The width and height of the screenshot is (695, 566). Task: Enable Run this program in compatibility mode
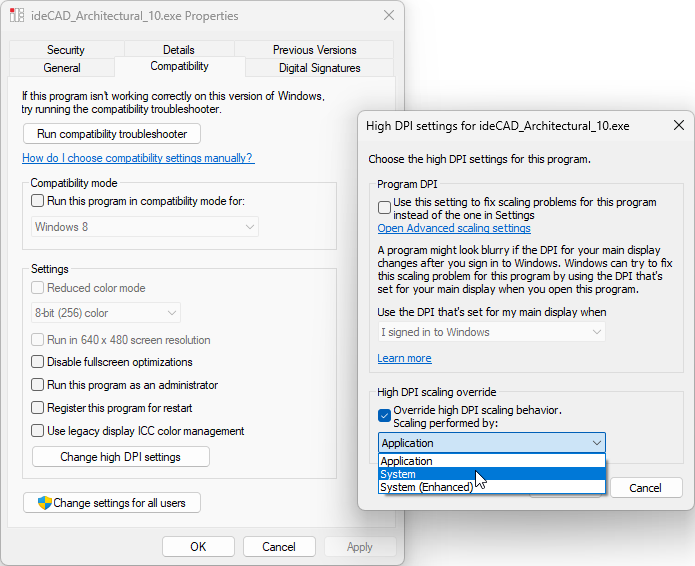pos(38,201)
